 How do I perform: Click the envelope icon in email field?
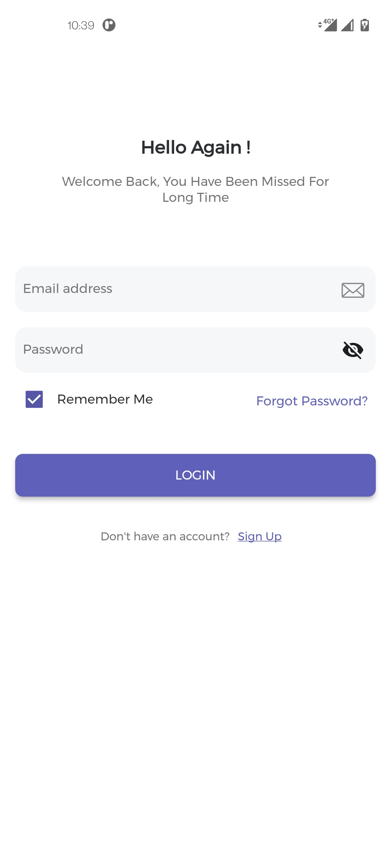coord(353,290)
